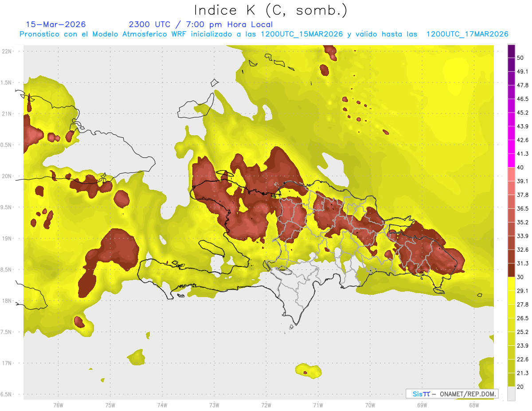Click the colorbar value '22.6'

coord(523,359)
